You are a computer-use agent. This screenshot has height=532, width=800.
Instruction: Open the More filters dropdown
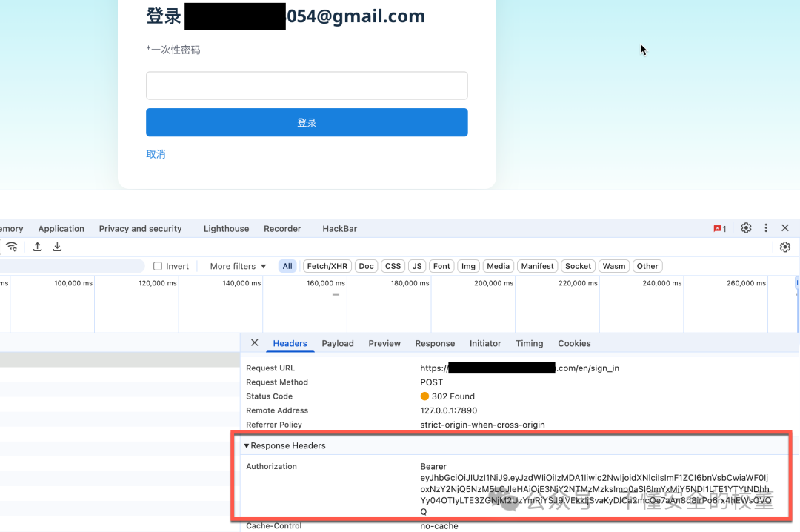pyautogui.click(x=236, y=266)
